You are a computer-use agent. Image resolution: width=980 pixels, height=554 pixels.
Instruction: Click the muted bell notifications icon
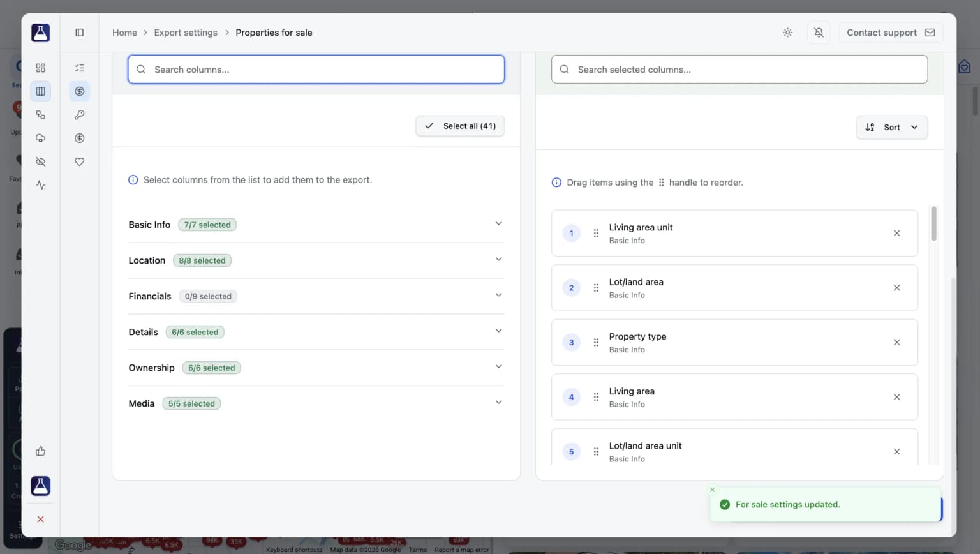click(819, 33)
